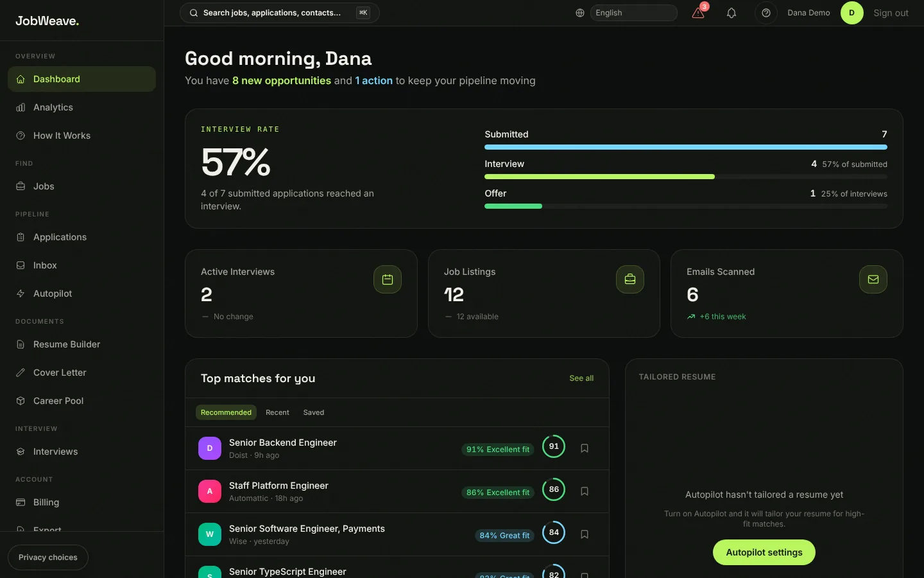Viewport: 924px width, 578px height.
Task: Click the Sign out link
Action: pos(891,13)
